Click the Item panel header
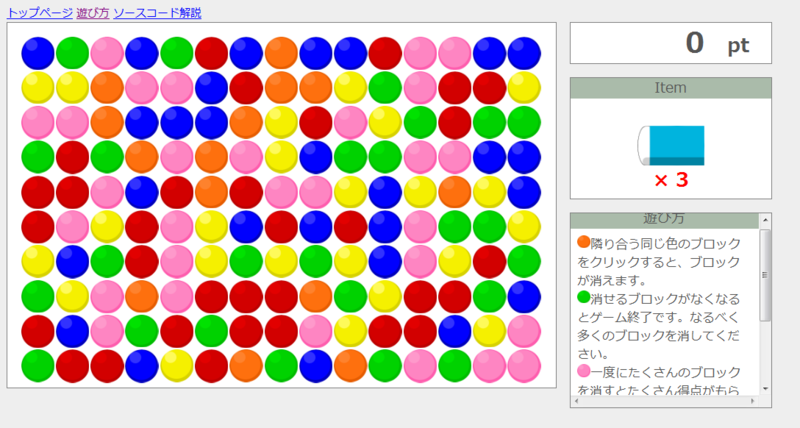Image resolution: width=800 pixels, height=428 pixels. 670,88
